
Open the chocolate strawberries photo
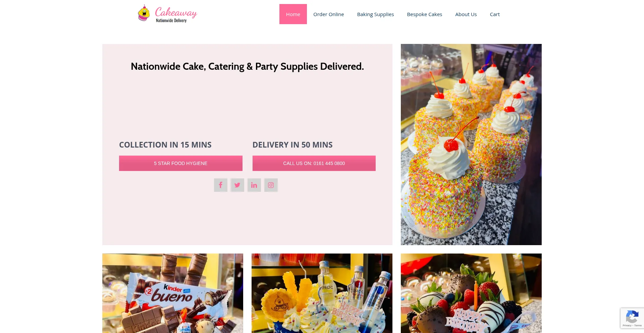[471, 293]
